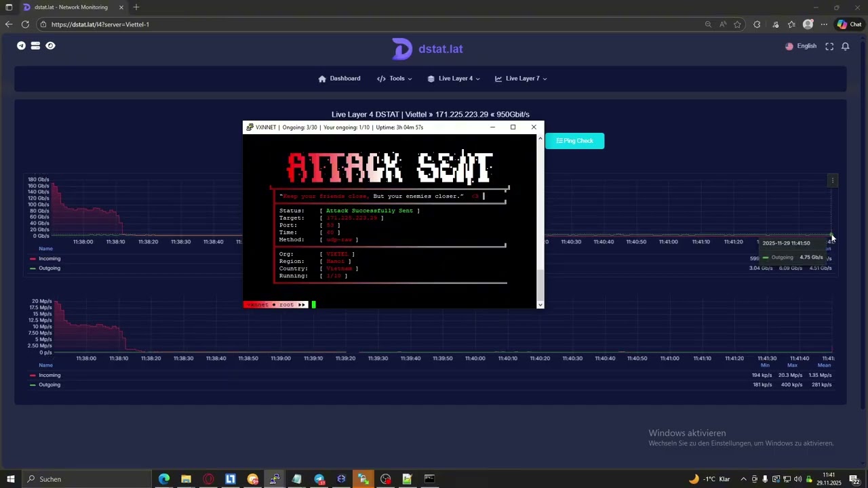Go back with the browser back arrow
This screenshot has height=488, width=868.
pos(9,24)
